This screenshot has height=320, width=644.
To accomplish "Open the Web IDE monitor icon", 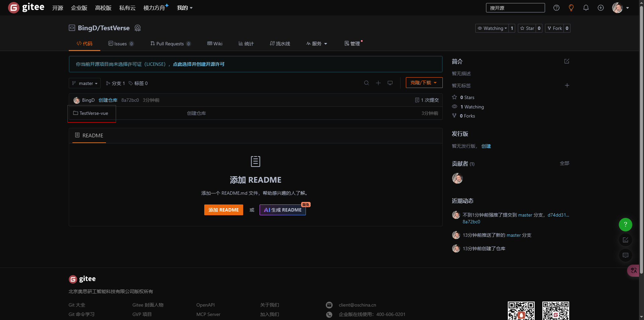I will coord(390,83).
